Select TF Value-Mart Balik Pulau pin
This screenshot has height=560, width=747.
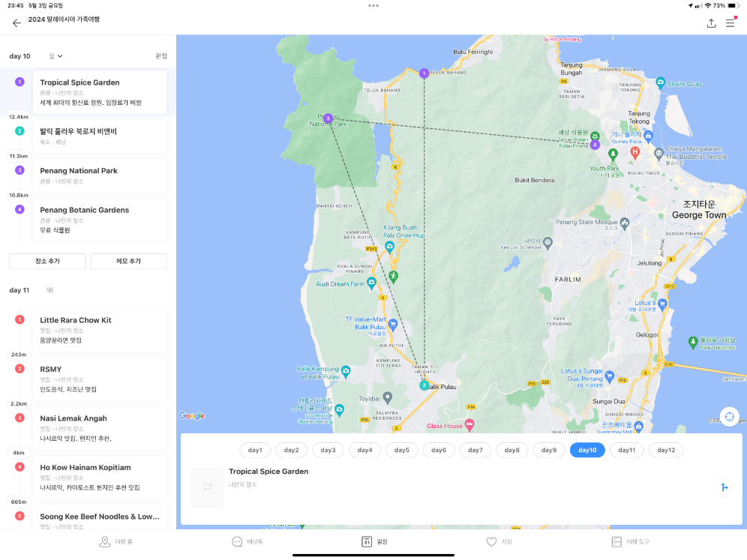click(392, 325)
